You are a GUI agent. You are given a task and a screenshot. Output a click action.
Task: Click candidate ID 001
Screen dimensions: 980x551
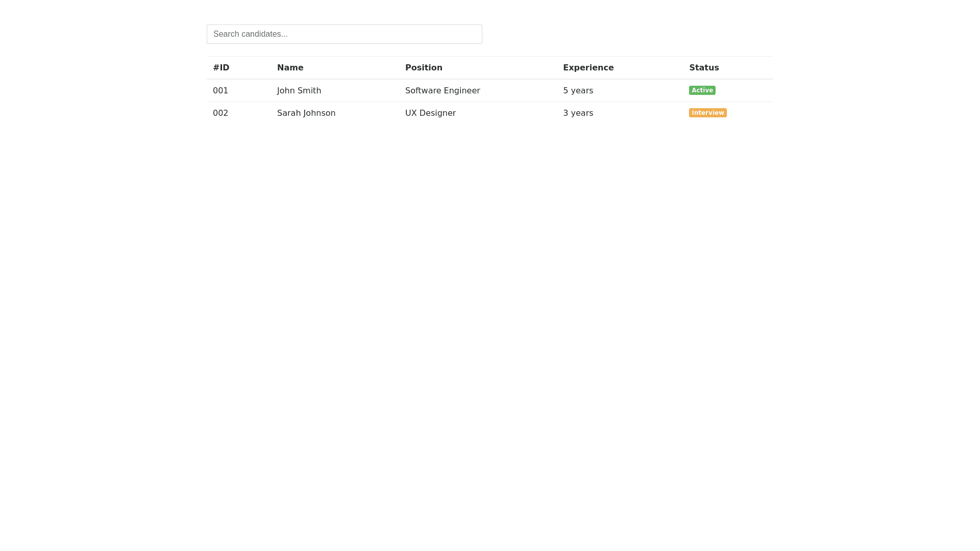[x=220, y=91]
